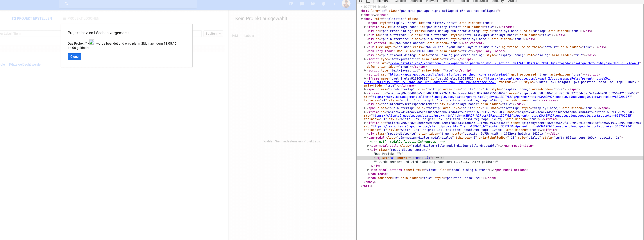644x240 pixels.
Task: Collapse the modal-dialog-content div node
Action: pos(368,150)
